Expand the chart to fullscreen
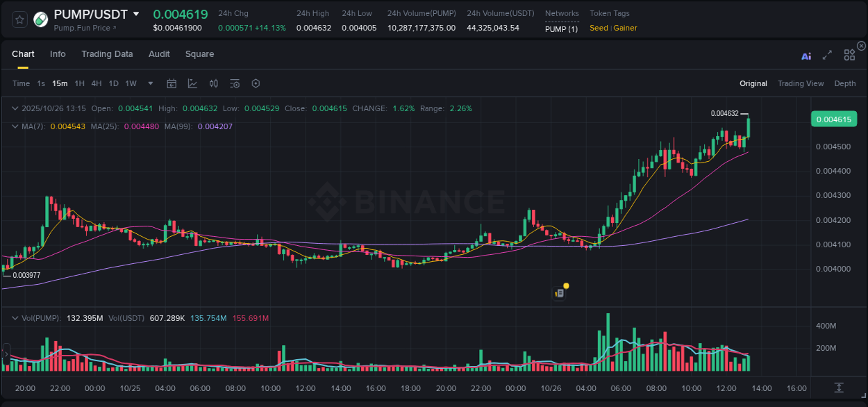This screenshot has height=407, width=868. [x=827, y=55]
